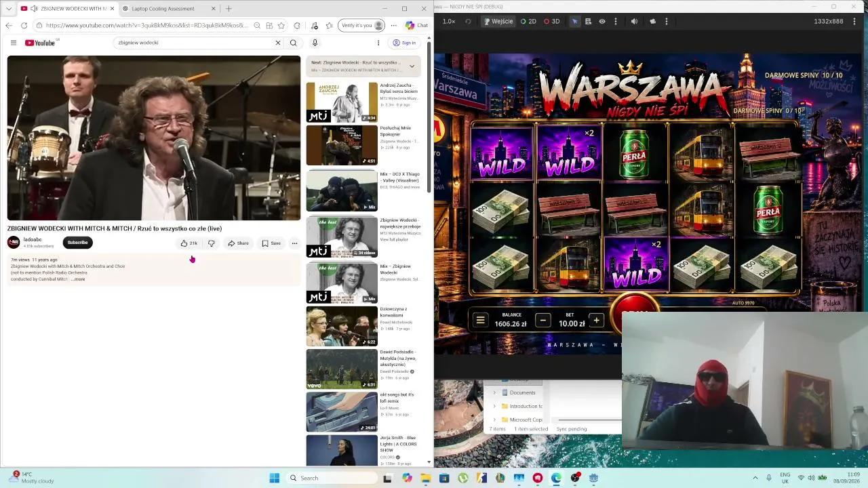Viewport: 868px width, 488px height.
Task: Open Microsoft Edge from taskbar
Action: pos(556,478)
